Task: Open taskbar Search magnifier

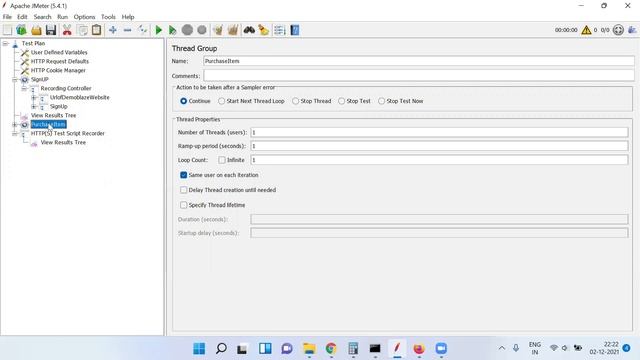Action: click(x=221, y=349)
